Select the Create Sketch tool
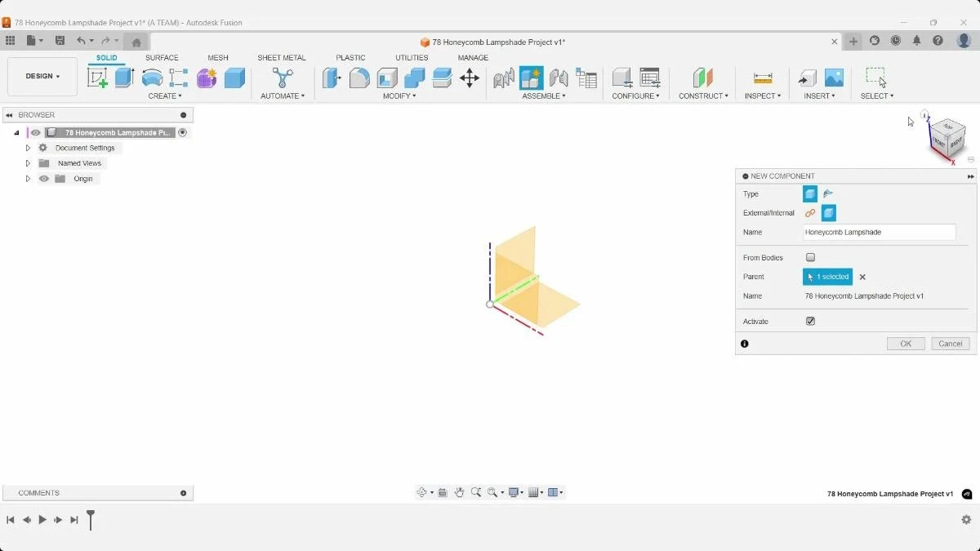980x551 pixels. [97, 78]
